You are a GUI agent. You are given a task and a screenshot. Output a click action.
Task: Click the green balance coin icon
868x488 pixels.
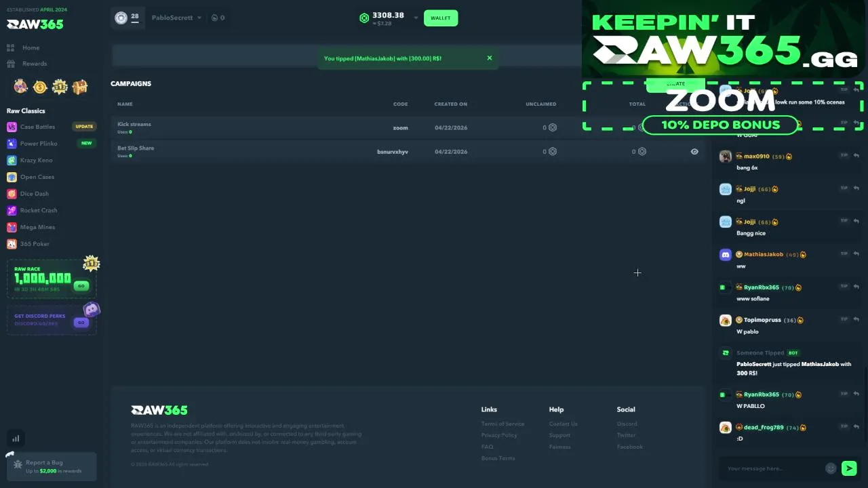click(364, 18)
